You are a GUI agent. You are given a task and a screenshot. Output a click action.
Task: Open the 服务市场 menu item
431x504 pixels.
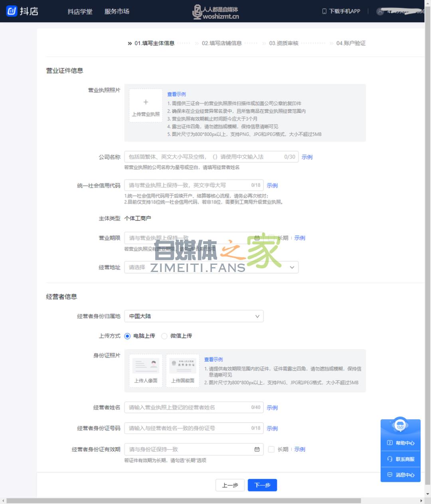(117, 11)
